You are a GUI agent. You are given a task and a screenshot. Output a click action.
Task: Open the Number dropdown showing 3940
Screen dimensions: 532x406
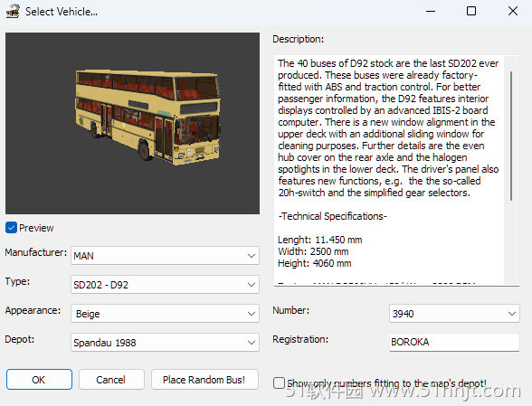(x=454, y=314)
